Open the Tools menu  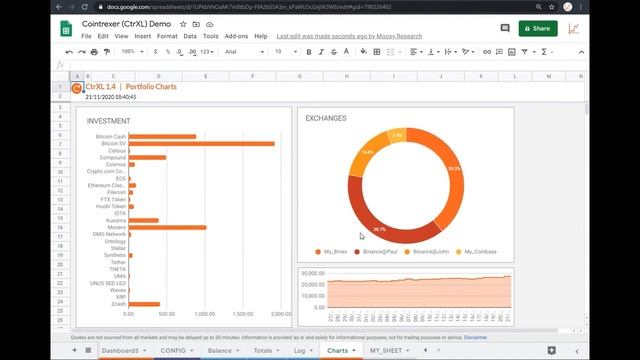pyautogui.click(x=211, y=36)
